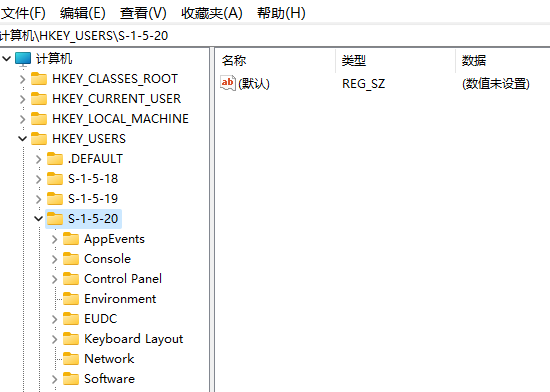Select the S-1-5-18 key label
Screen dimensions: 550x392
(x=93, y=179)
